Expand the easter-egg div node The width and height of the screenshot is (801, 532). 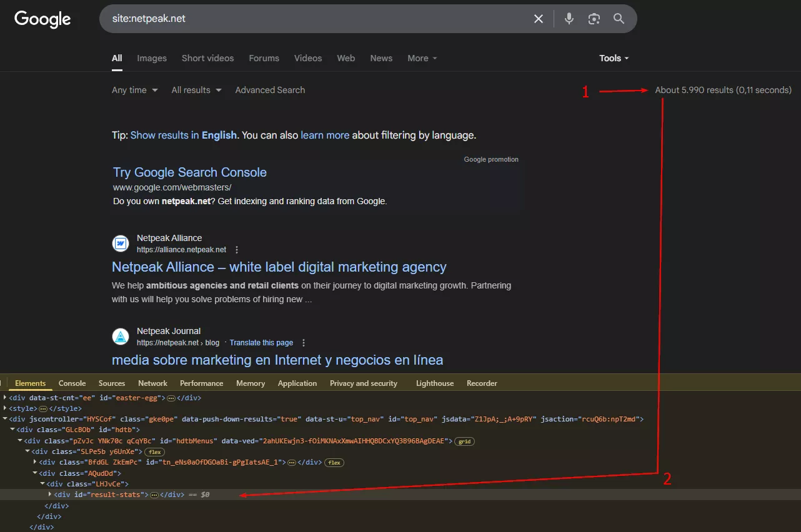click(x=5, y=398)
